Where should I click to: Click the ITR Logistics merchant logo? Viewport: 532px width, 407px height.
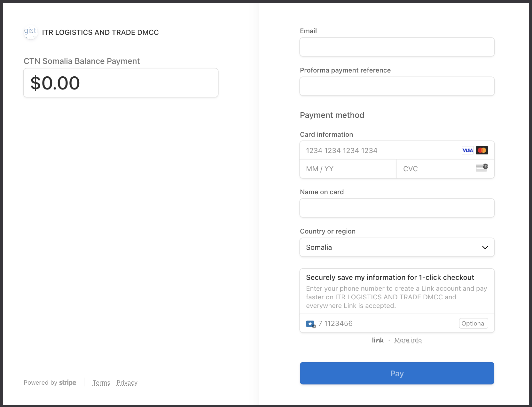coord(31,33)
